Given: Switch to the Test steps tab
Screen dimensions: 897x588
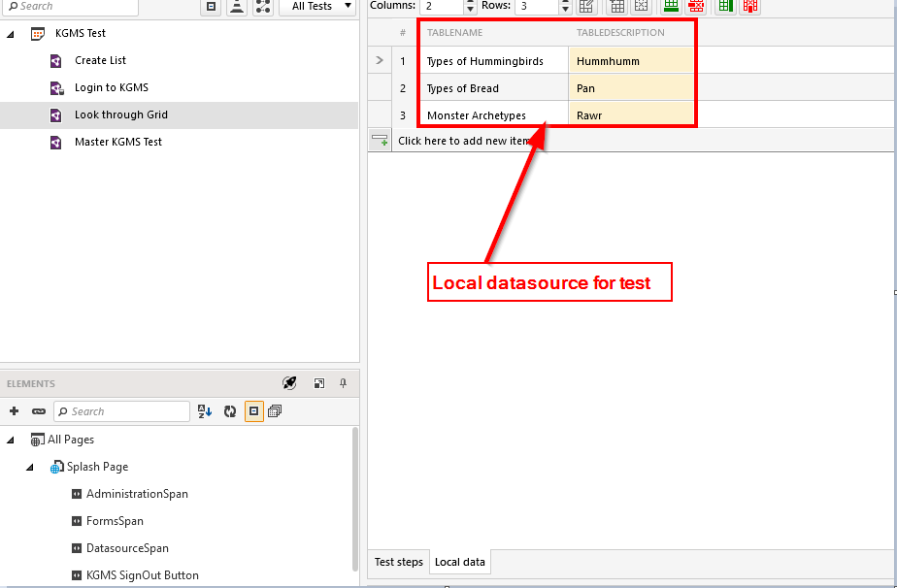Looking at the screenshot, I should 399,562.
